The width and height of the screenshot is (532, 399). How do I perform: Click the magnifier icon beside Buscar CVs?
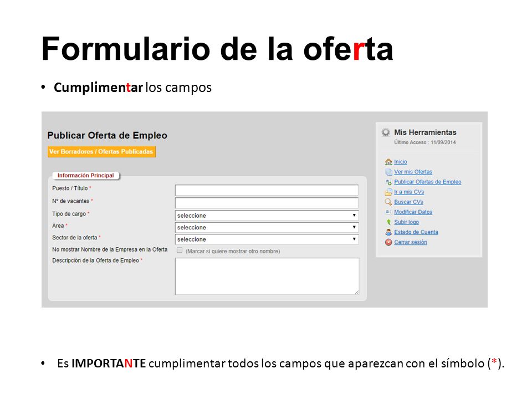(x=388, y=202)
